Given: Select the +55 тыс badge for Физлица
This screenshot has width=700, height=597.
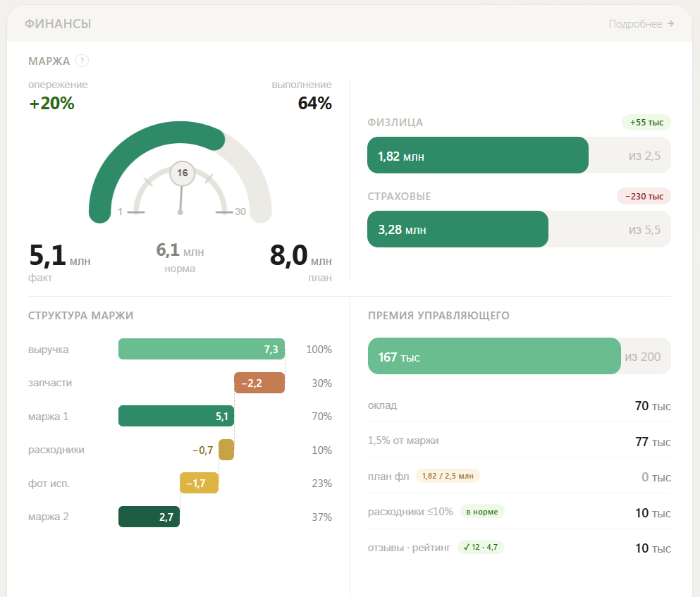Looking at the screenshot, I should click(x=646, y=123).
